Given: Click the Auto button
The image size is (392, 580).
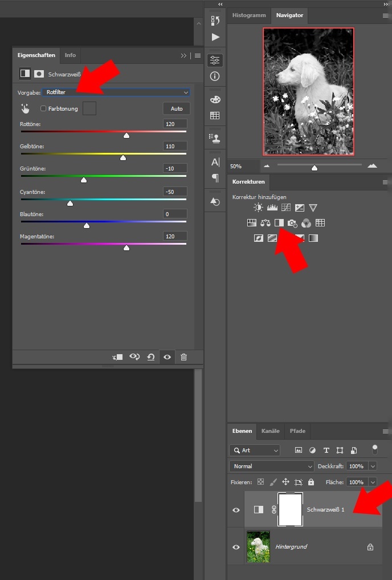Looking at the screenshot, I should click(x=177, y=108).
